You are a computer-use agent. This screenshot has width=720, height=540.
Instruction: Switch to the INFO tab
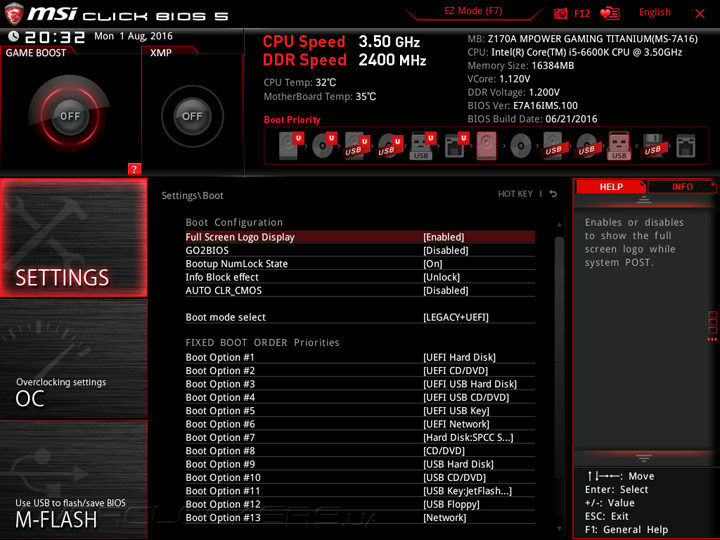(682, 186)
